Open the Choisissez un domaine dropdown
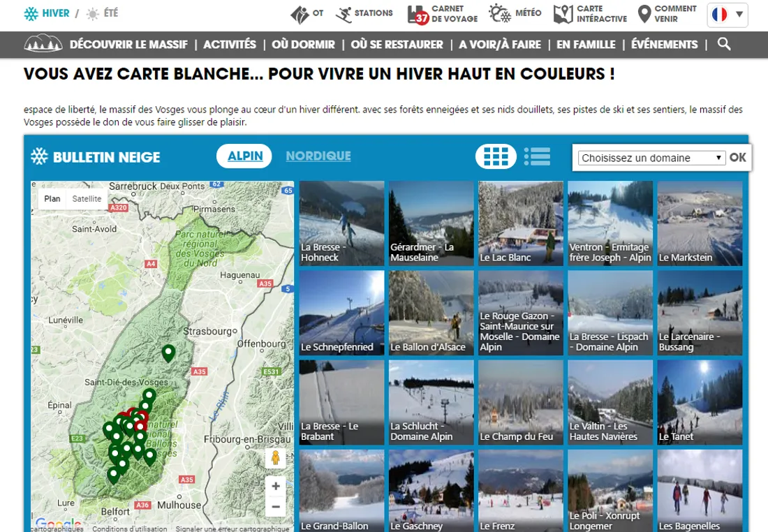 pos(652,158)
